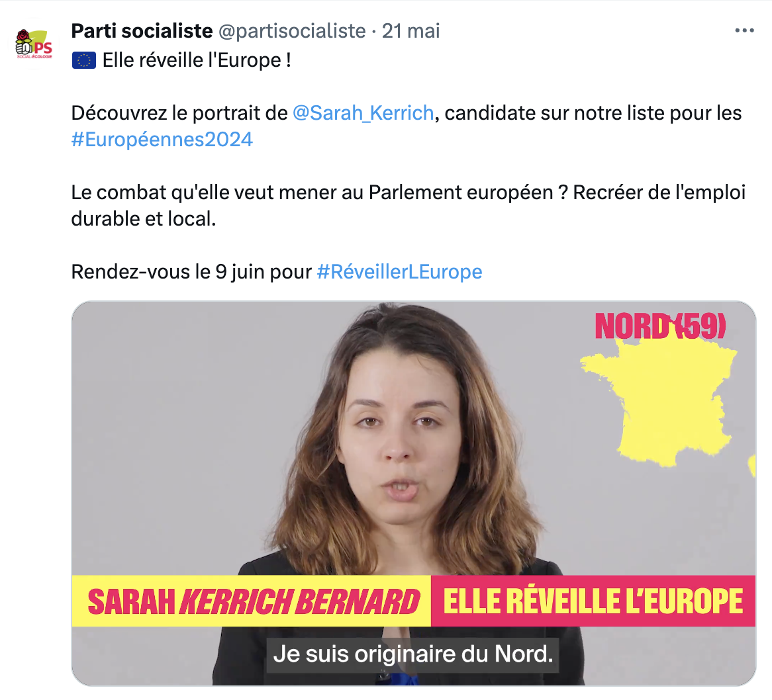
Task: Open the #Européennes2024 hashtag
Action: pyautogui.click(x=162, y=140)
